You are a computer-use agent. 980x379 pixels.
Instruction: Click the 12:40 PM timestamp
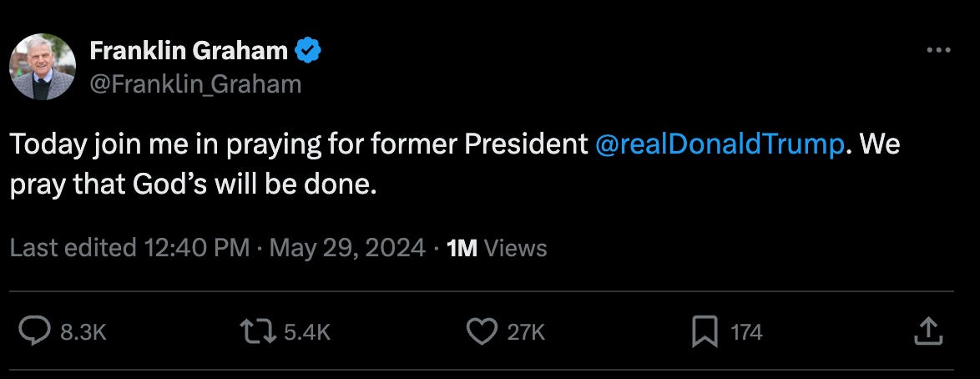coord(197,248)
